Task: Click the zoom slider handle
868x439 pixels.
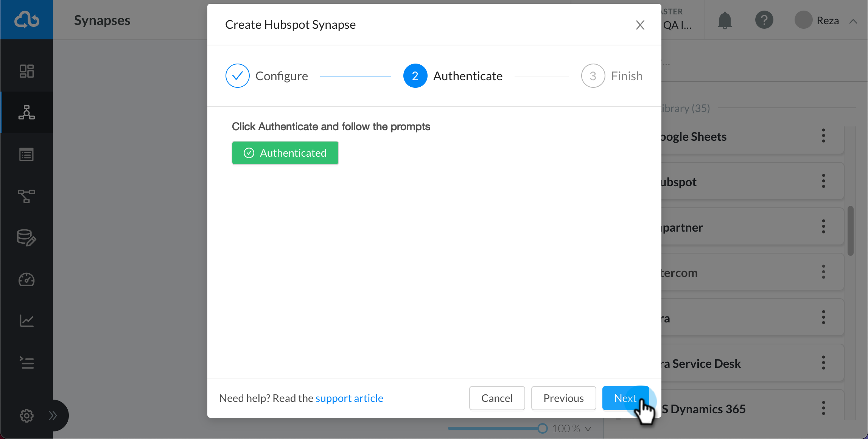Action: click(543, 428)
